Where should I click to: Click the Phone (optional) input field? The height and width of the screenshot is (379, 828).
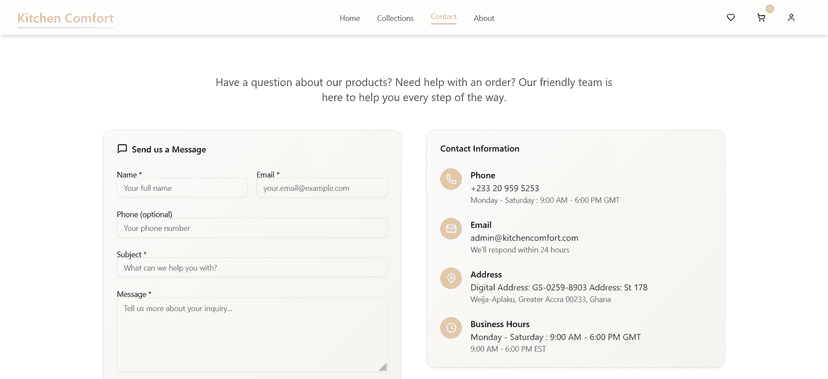pos(252,228)
